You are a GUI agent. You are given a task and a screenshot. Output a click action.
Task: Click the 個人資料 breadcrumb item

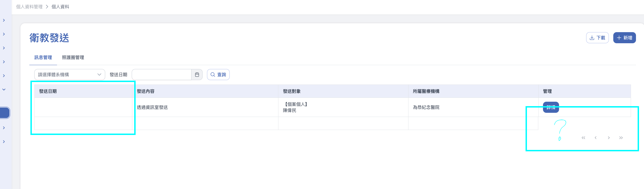pos(60,7)
